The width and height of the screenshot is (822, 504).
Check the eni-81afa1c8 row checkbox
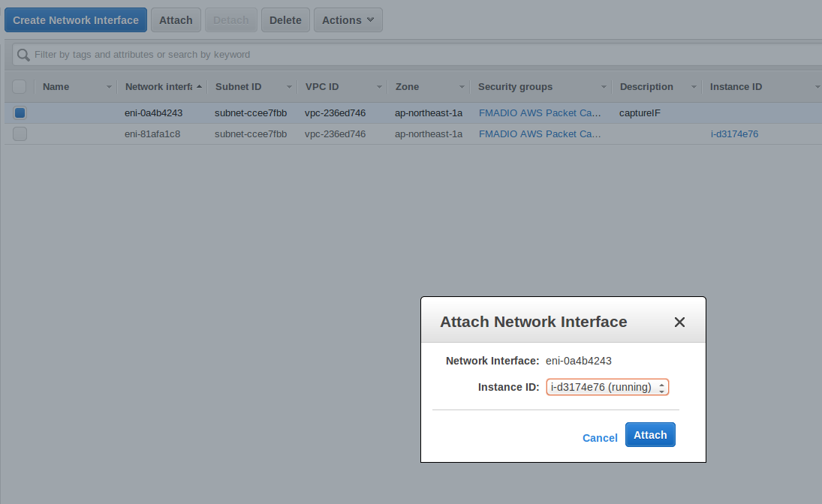coord(20,133)
